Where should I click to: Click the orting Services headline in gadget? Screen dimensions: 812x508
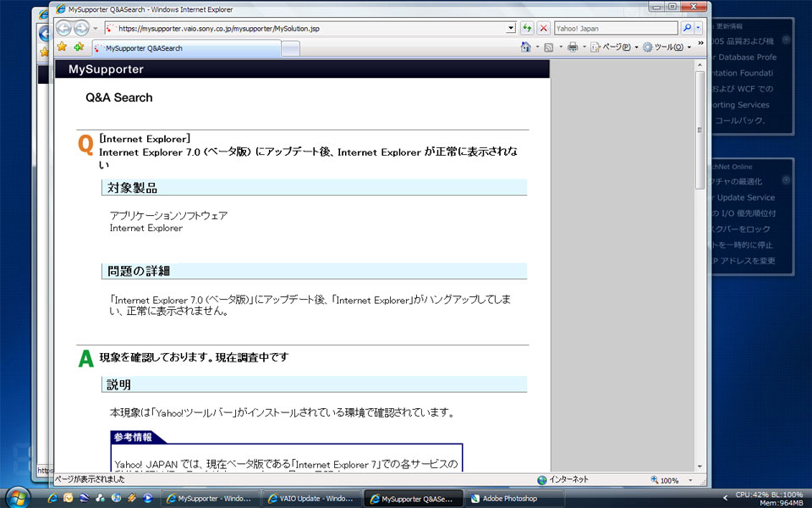click(x=741, y=105)
